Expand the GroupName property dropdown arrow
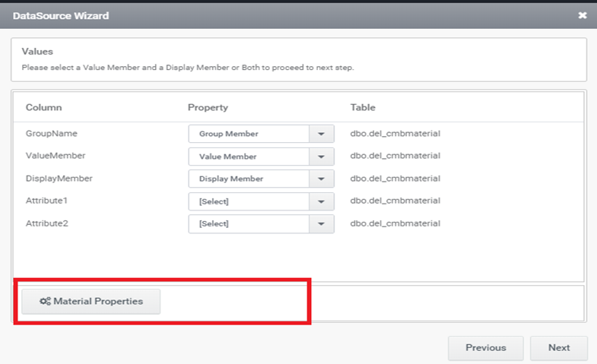 (321, 134)
